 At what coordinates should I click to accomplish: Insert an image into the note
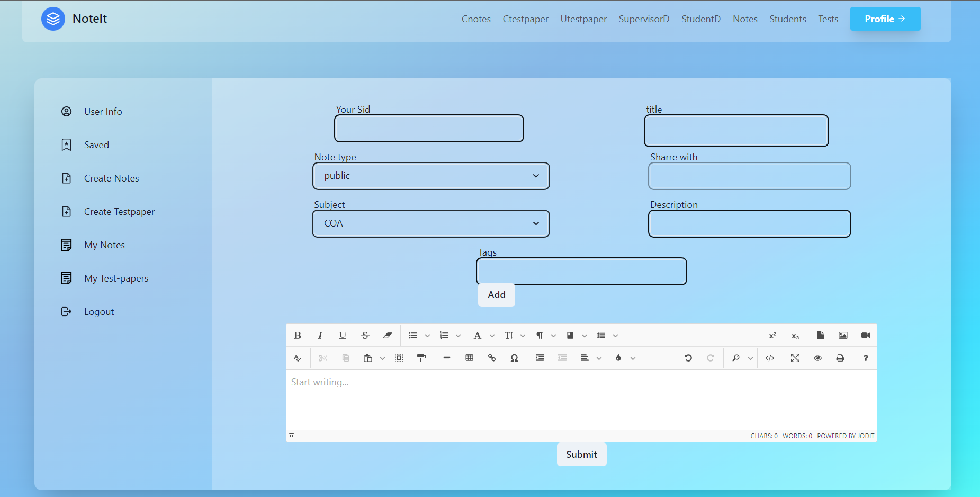[843, 335]
